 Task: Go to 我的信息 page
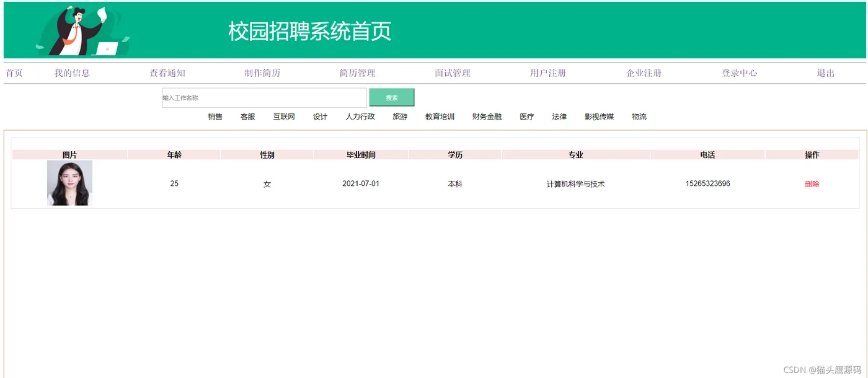pyautogui.click(x=72, y=73)
